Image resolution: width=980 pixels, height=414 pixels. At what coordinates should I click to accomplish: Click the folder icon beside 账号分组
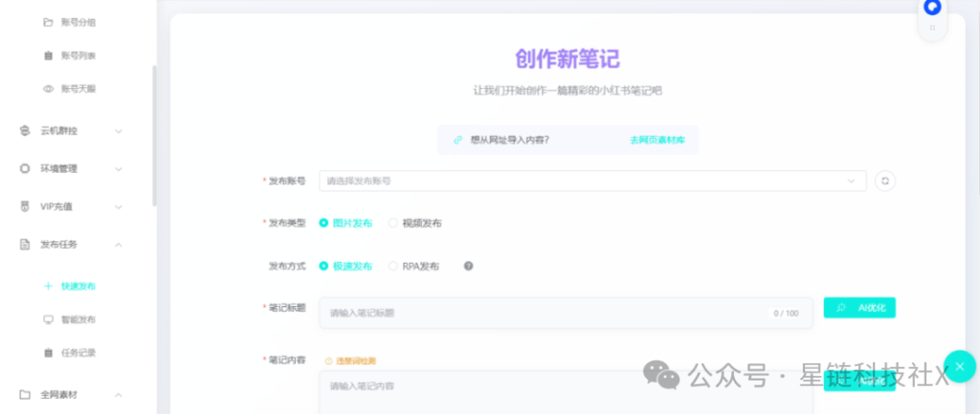tap(48, 23)
